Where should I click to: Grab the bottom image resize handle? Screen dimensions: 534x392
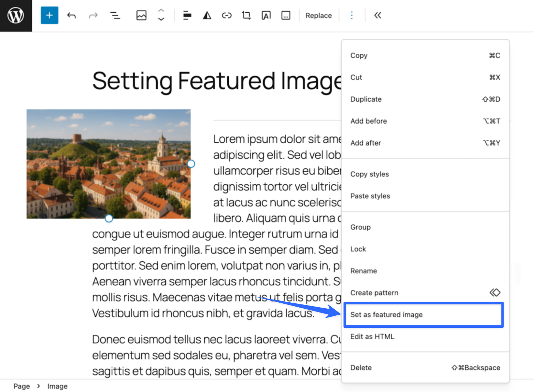point(109,219)
